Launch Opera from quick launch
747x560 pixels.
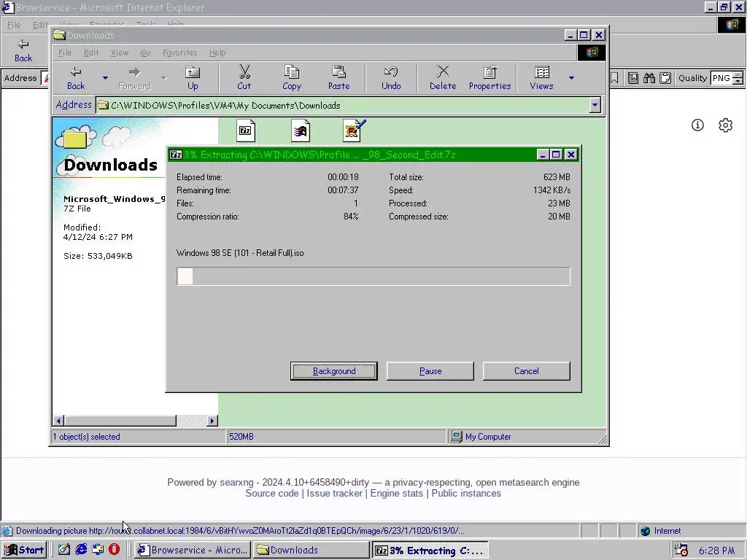[x=115, y=550]
